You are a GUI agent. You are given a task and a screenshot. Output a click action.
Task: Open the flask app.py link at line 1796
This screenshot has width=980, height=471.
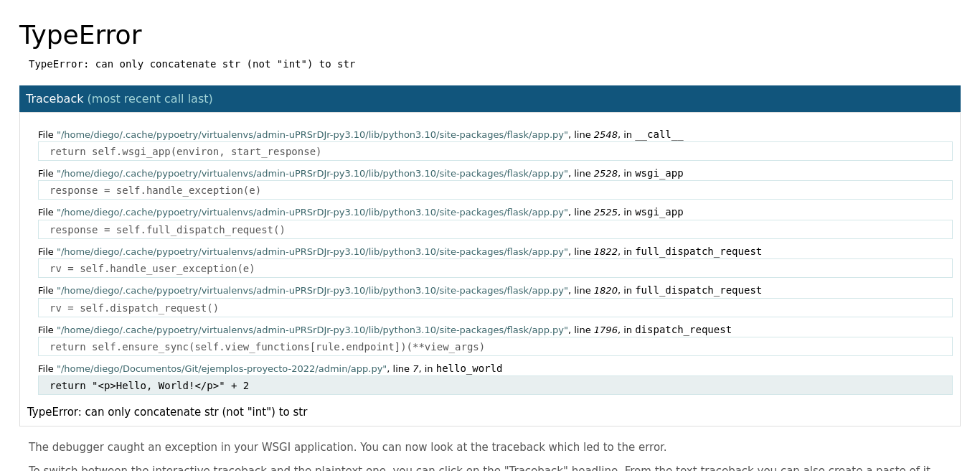[x=310, y=330]
